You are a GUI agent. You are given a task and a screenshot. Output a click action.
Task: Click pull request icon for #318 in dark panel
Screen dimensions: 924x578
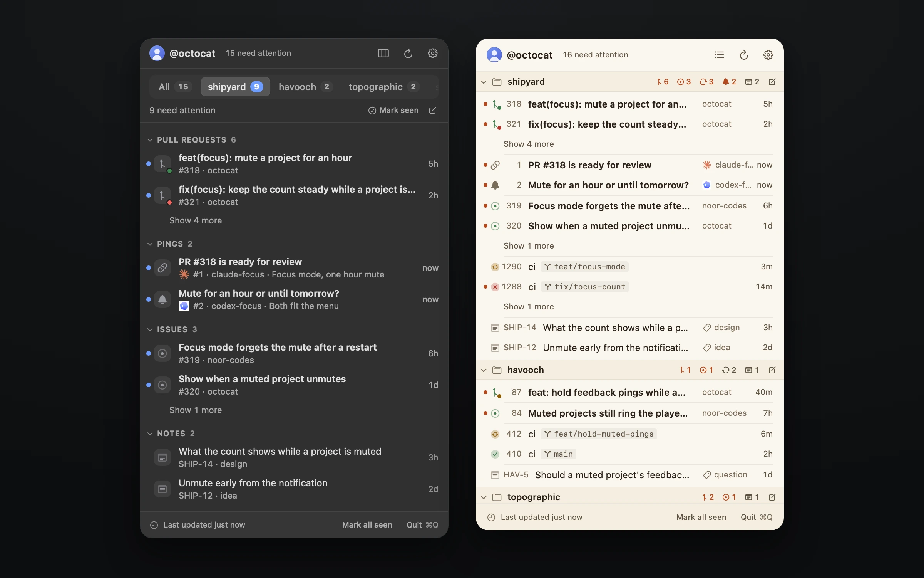pyautogui.click(x=162, y=163)
